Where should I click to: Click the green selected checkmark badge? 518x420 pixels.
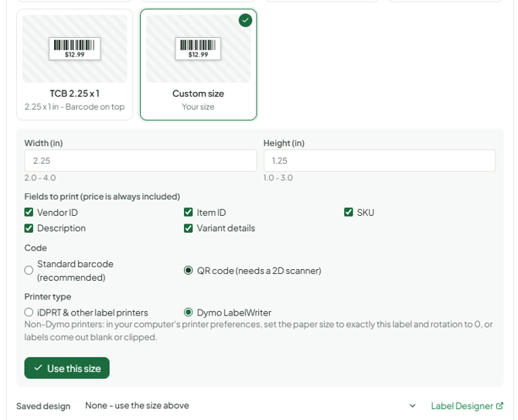point(245,20)
